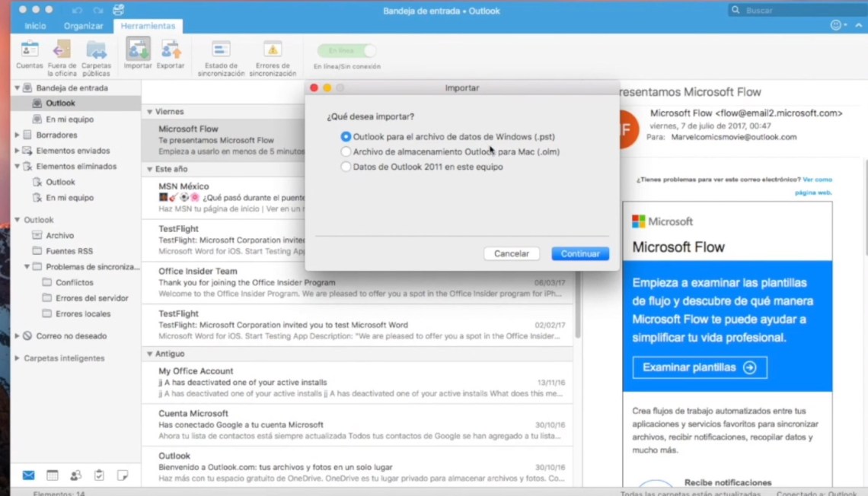Collapse the Viernes message group
The height and width of the screenshot is (496, 868).
150,112
